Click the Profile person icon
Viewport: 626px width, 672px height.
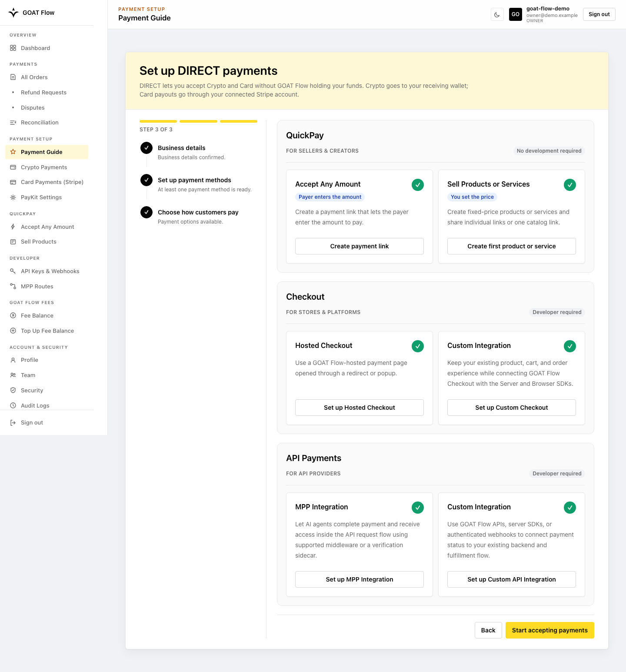pyautogui.click(x=13, y=360)
